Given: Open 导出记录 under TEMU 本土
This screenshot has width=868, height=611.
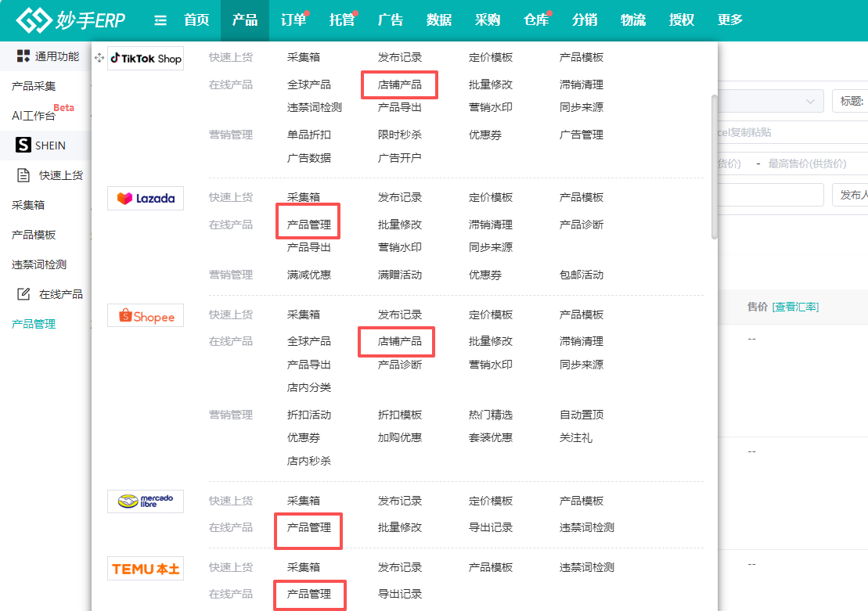Looking at the screenshot, I should [400, 594].
